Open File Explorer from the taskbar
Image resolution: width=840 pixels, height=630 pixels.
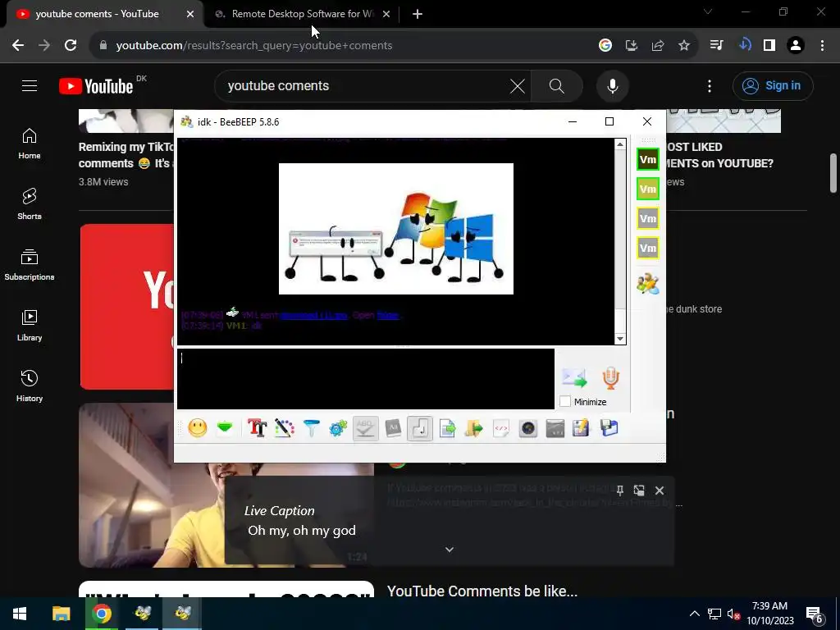coord(61,614)
